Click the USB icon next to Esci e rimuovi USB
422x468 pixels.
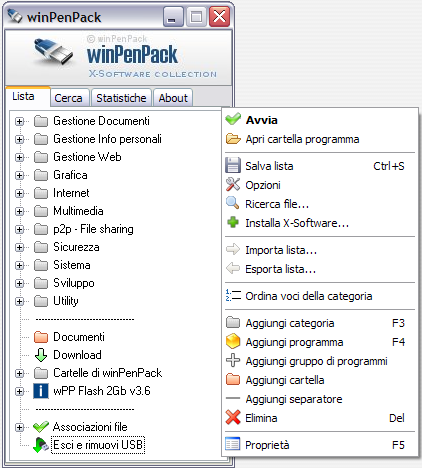point(41,445)
